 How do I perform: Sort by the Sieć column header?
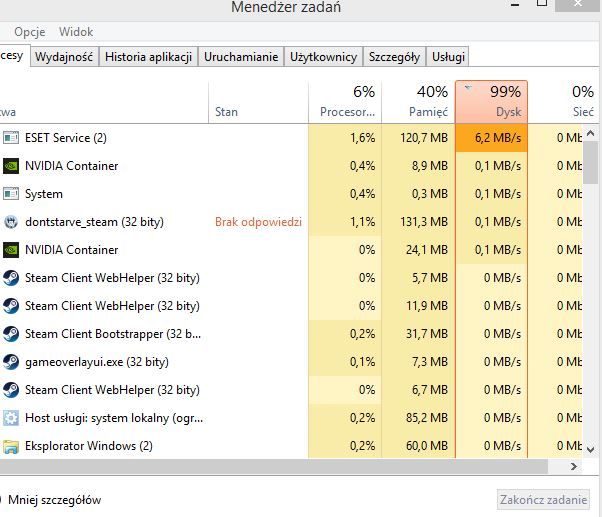[x=563, y=102]
